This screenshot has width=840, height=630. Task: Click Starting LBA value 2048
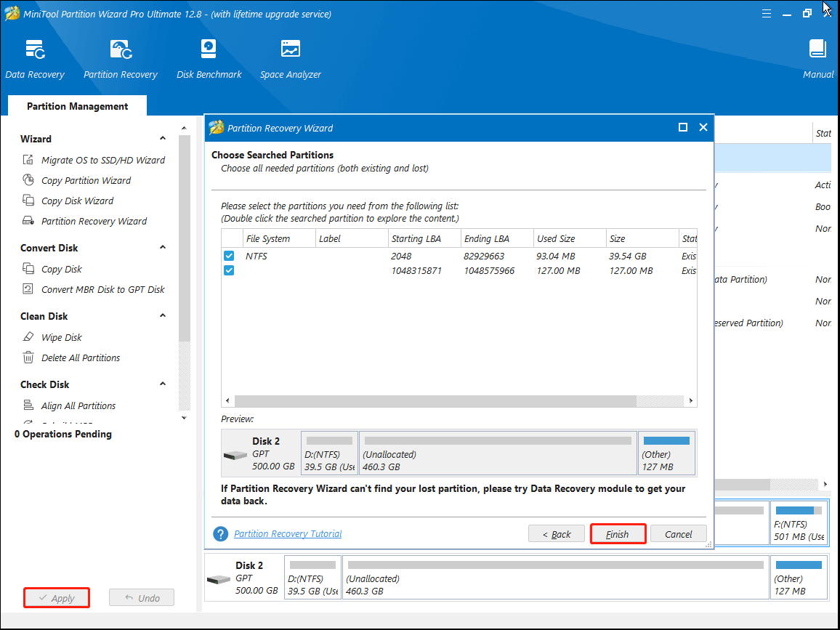click(401, 256)
